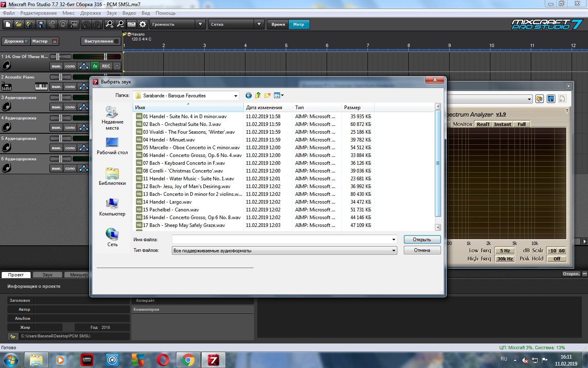The image size is (588, 368).
Task: Zoom in with the magnifier plus icon
Action: [109, 25]
